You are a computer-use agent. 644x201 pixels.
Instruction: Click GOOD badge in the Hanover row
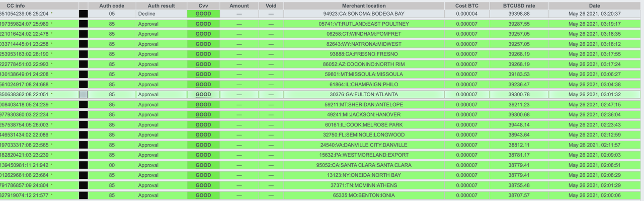[x=203, y=114]
